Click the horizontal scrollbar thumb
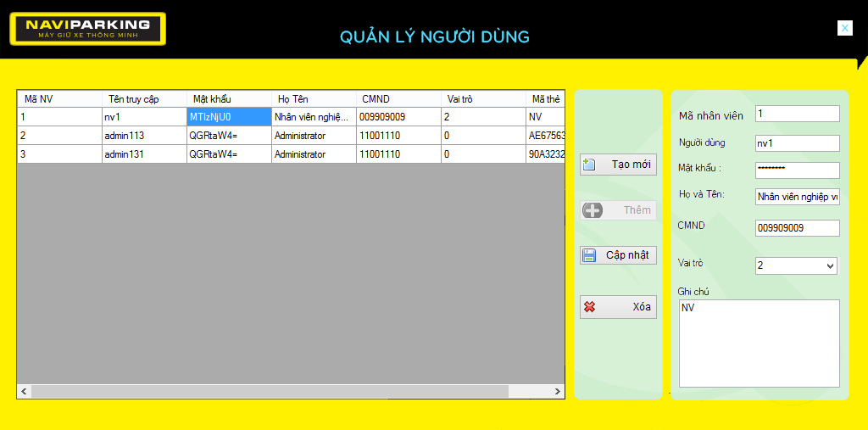This screenshot has height=430, width=868. pos(270,392)
